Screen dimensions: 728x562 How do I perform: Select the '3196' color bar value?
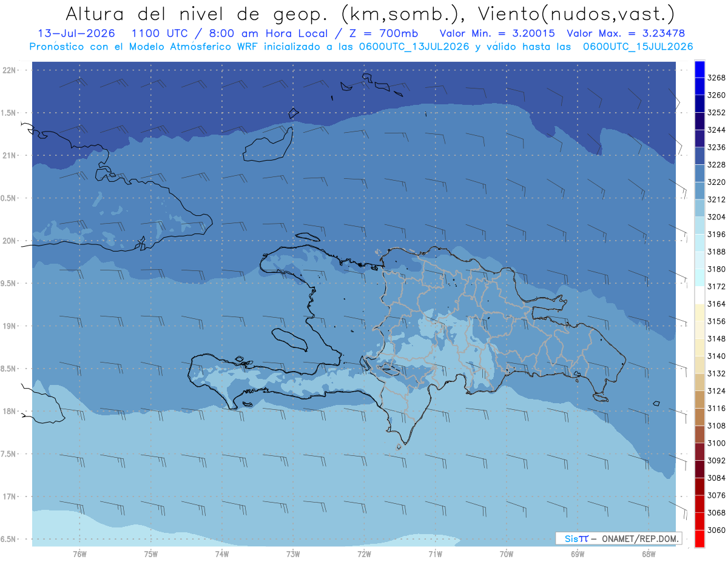(716, 234)
